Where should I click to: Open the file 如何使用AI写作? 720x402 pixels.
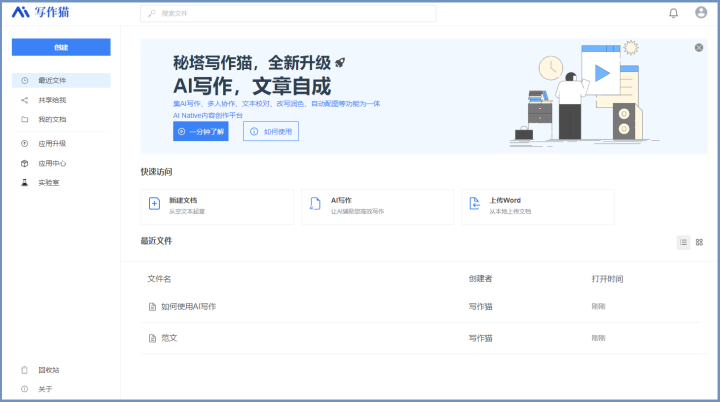pyautogui.click(x=188, y=307)
